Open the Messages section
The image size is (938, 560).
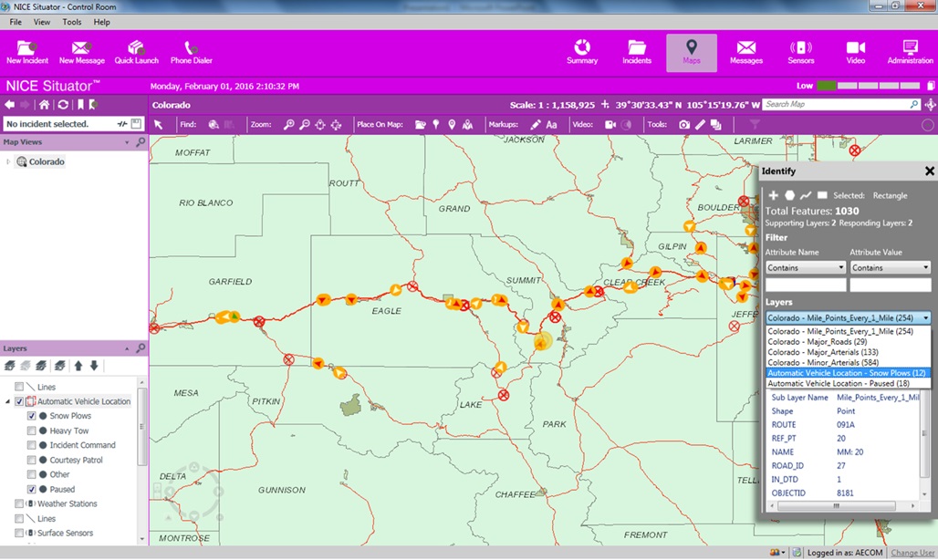(746, 52)
